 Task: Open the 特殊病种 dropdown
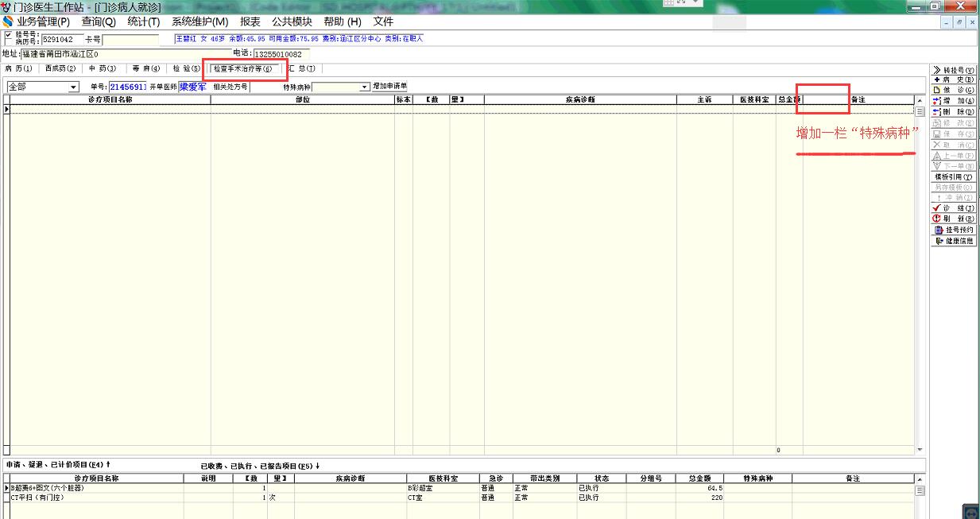coord(366,87)
